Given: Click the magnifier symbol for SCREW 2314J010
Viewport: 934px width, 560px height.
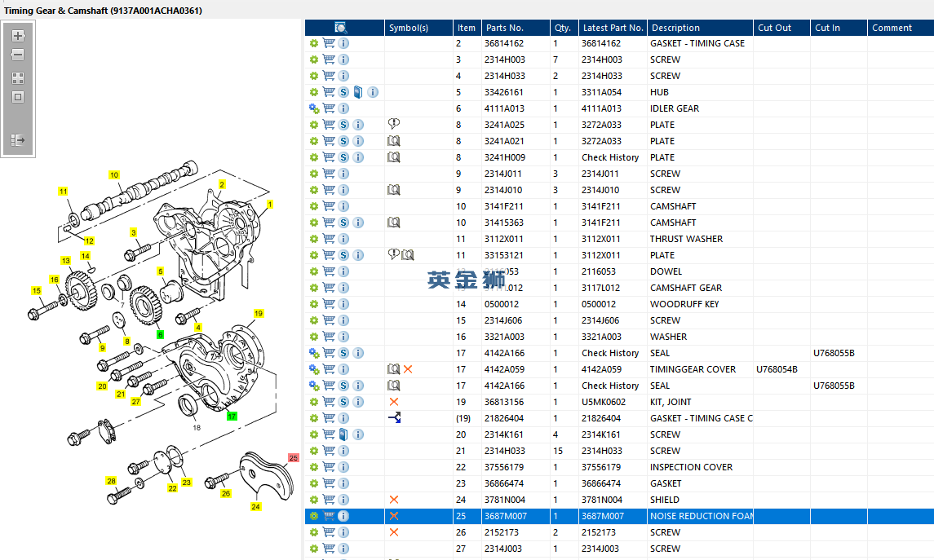Looking at the screenshot, I should [x=394, y=190].
